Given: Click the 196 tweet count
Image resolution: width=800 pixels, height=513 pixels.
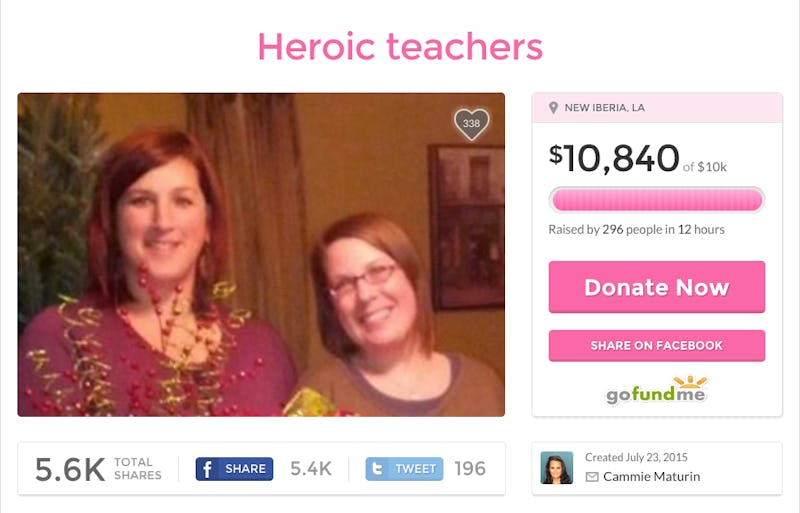Looking at the screenshot, I should 470,469.
